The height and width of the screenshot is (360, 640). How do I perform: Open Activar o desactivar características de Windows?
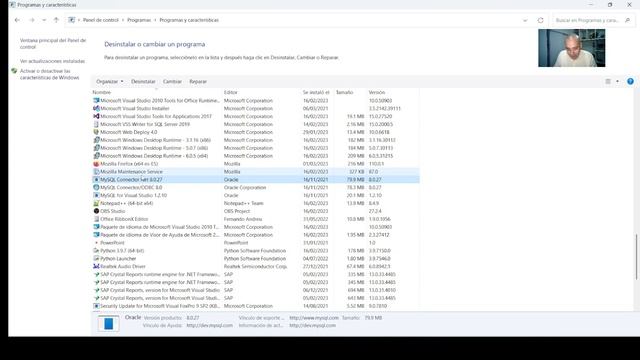(49, 74)
